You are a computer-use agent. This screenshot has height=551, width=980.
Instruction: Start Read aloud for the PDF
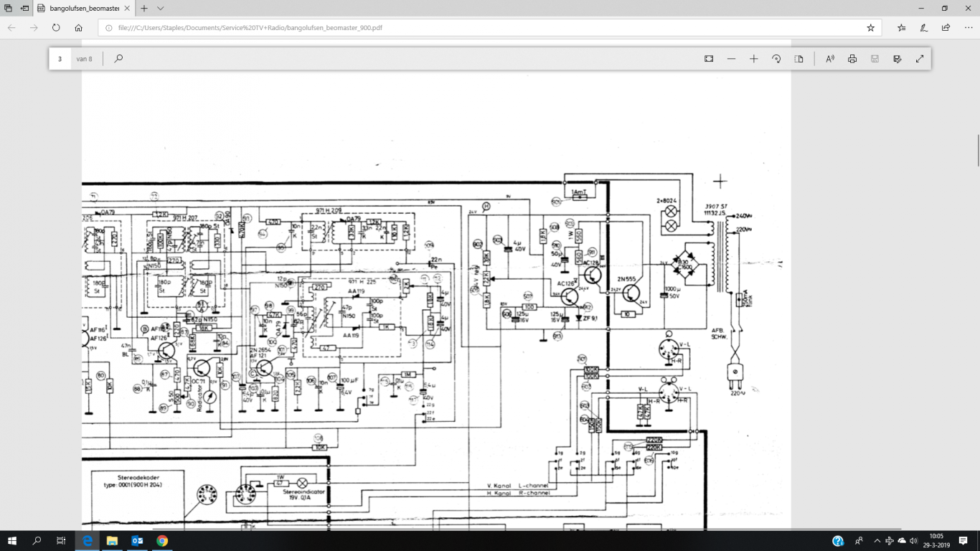pyautogui.click(x=830, y=59)
